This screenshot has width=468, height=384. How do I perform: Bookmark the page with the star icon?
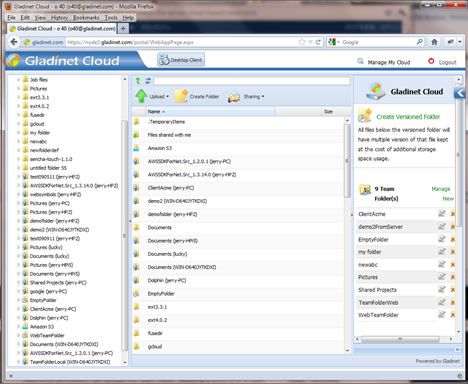302,42
